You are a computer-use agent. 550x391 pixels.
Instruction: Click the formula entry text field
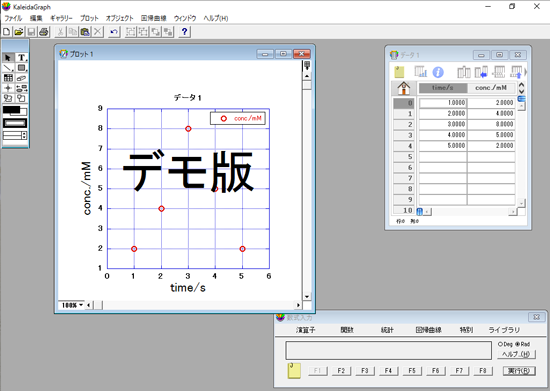[x=388, y=350]
